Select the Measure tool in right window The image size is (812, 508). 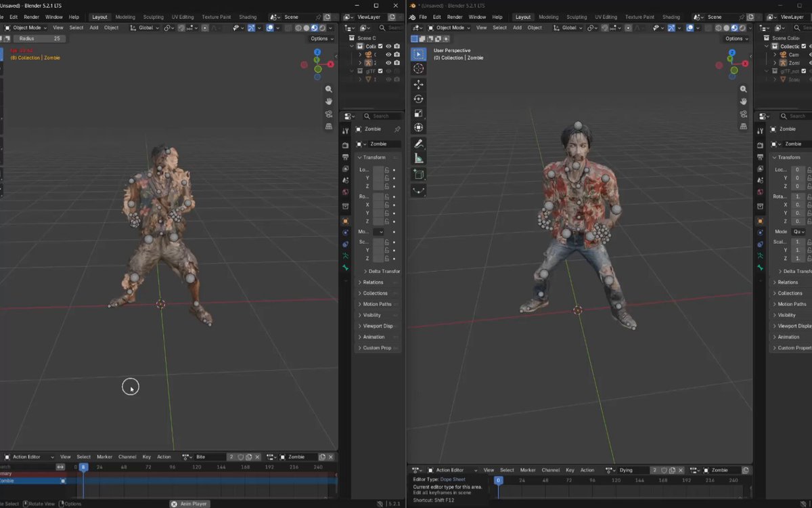[x=418, y=158]
